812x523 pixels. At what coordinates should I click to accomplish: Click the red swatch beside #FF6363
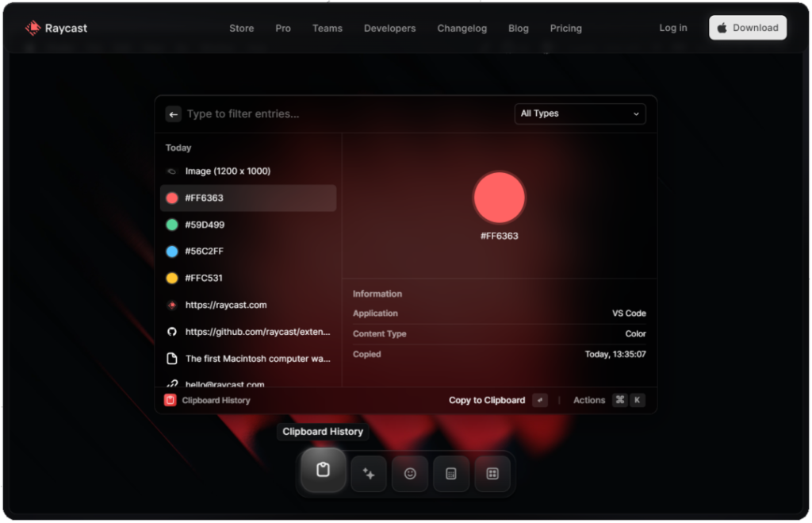coord(172,198)
